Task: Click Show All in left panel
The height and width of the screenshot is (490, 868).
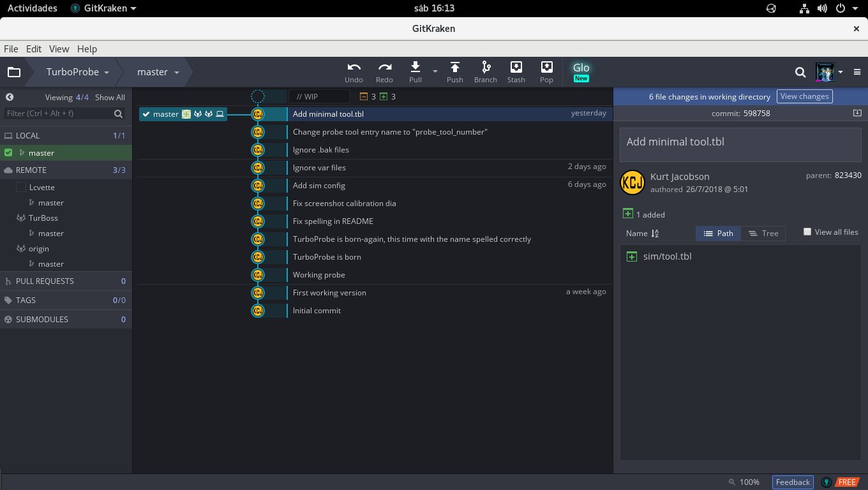Action: pyautogui.click(x=110, y=97)
